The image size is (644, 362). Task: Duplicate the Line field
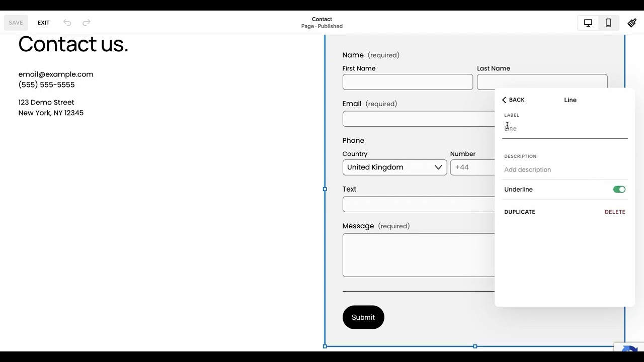click(519, 212)
